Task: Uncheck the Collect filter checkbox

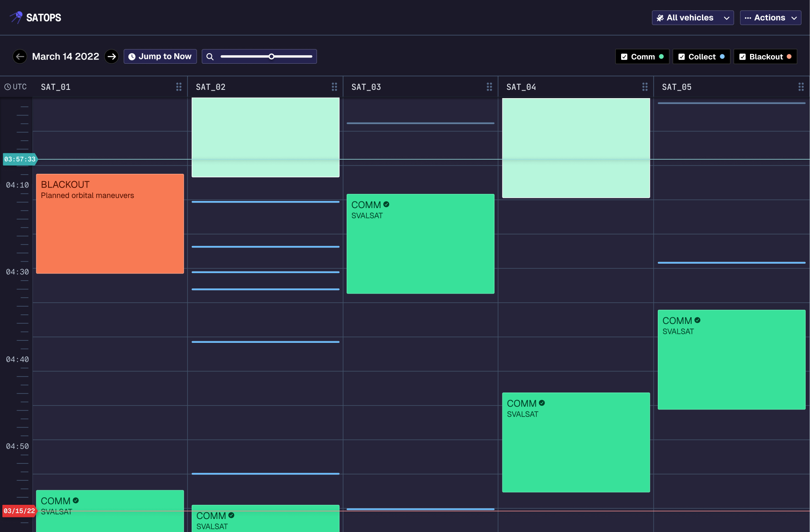Action: coord(681,57)
